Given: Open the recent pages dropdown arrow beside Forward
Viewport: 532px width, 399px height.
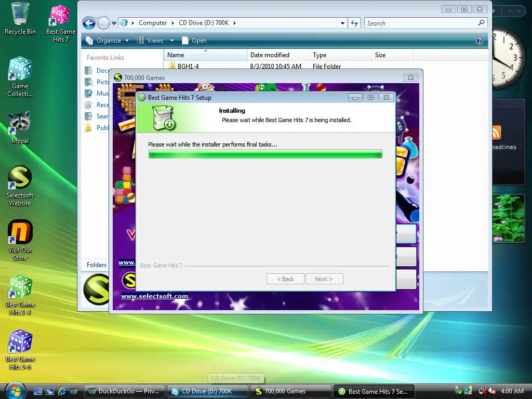Looking at the screenshot, I should tap(114, 23).
